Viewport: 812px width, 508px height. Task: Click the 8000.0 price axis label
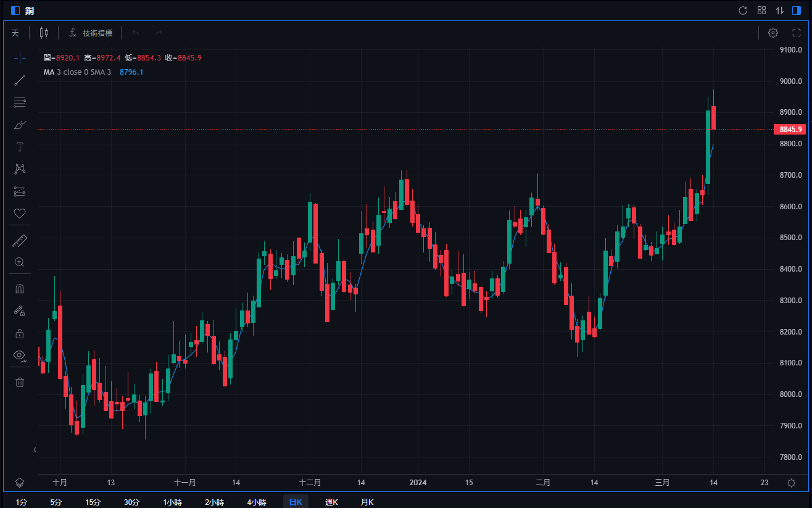tap(790, 394)
